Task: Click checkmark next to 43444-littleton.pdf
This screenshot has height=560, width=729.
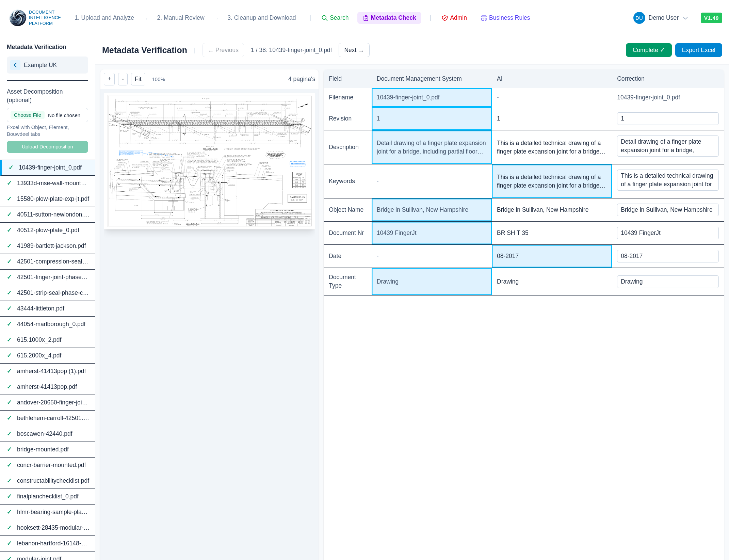Action: [10, 308]
